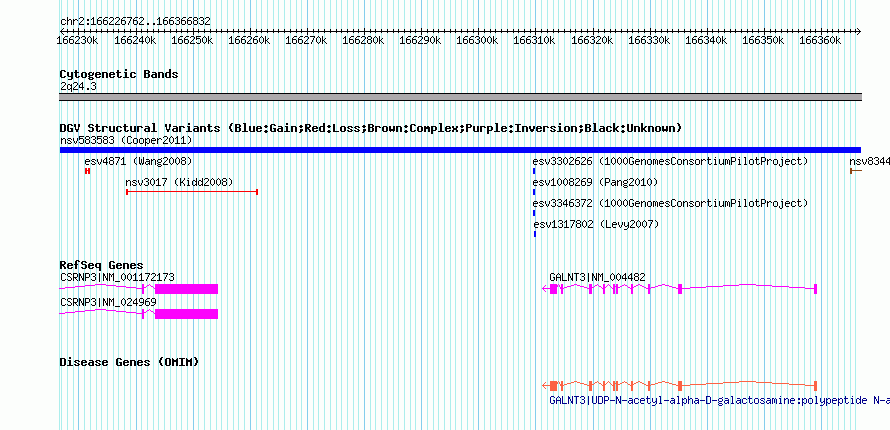Click the OMIM GALNT3 orange gene model

point(679,385)
